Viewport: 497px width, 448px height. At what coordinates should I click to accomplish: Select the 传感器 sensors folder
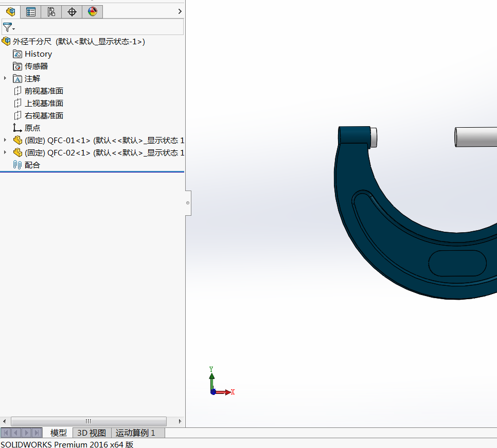pos(36,66)
